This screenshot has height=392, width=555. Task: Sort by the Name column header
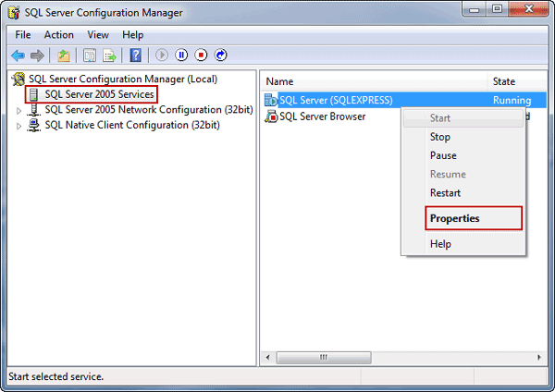click(x=374, y=81)
